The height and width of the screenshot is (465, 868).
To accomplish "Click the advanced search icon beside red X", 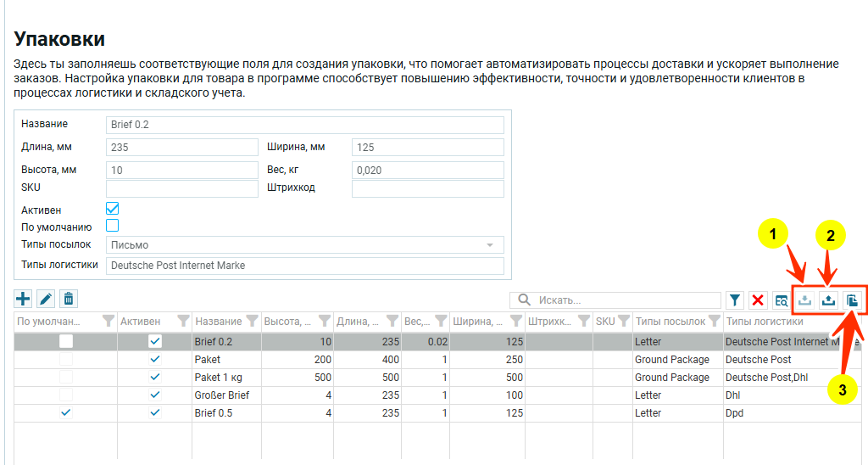I will coord(781,300).
